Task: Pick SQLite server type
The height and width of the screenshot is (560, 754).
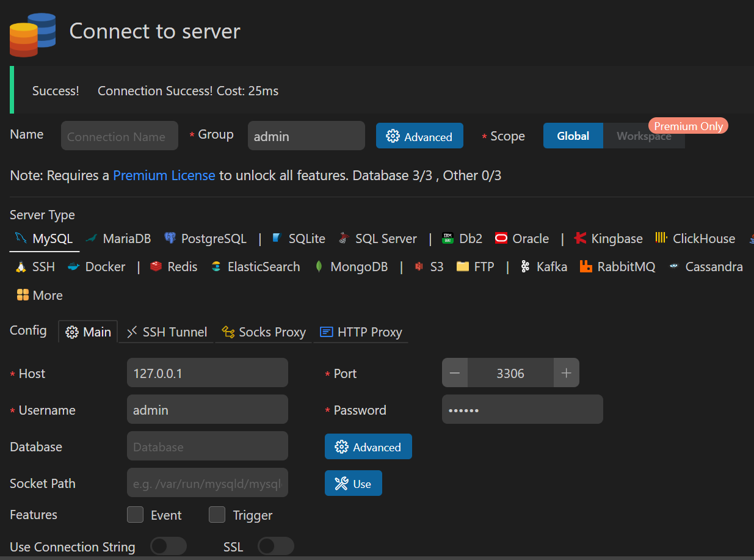Action: 299,239
